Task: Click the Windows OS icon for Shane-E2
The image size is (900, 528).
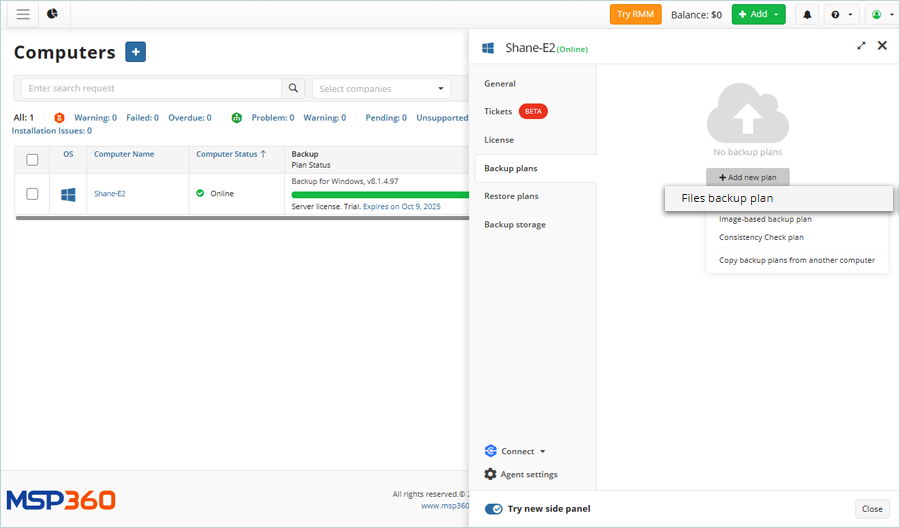Action: click(x=68, y=194)
